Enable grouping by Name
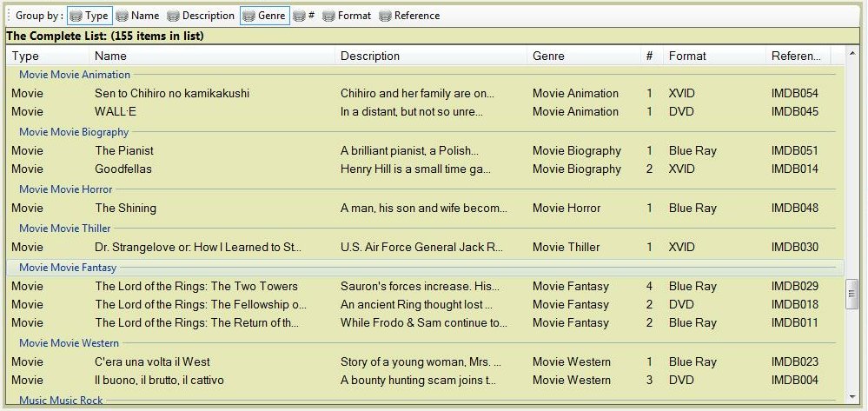The height and width of the screenshot is (411, 868). (137, 16)
